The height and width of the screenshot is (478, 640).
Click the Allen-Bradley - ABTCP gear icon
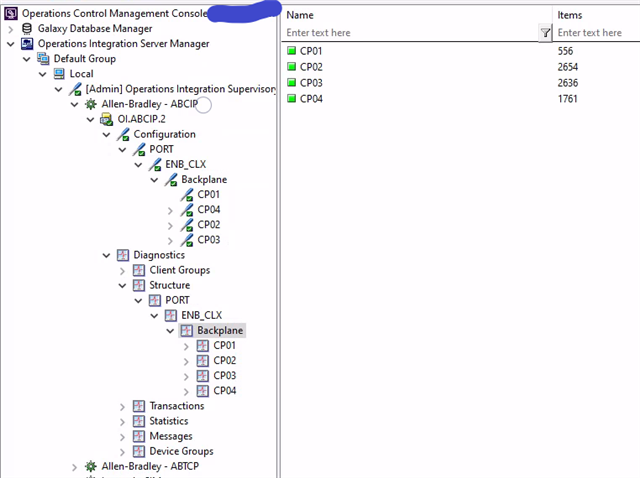(x=91, y=467)
